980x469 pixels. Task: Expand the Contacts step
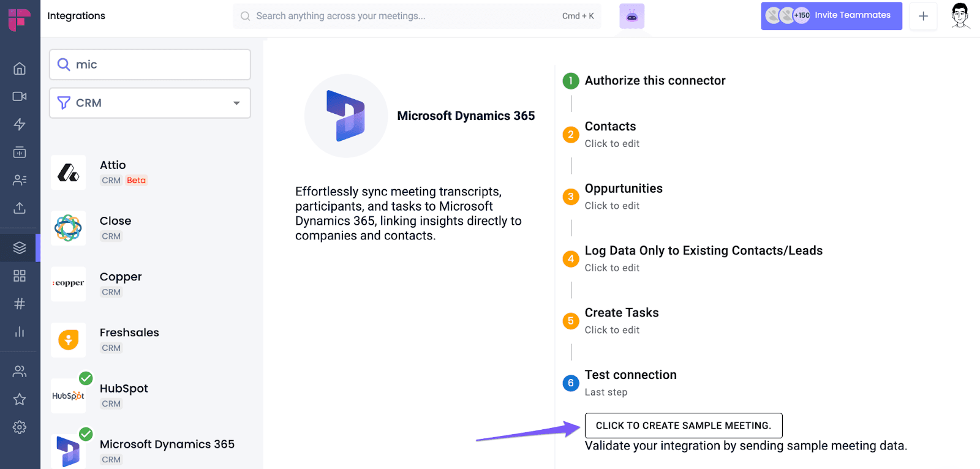coord(611,127)
